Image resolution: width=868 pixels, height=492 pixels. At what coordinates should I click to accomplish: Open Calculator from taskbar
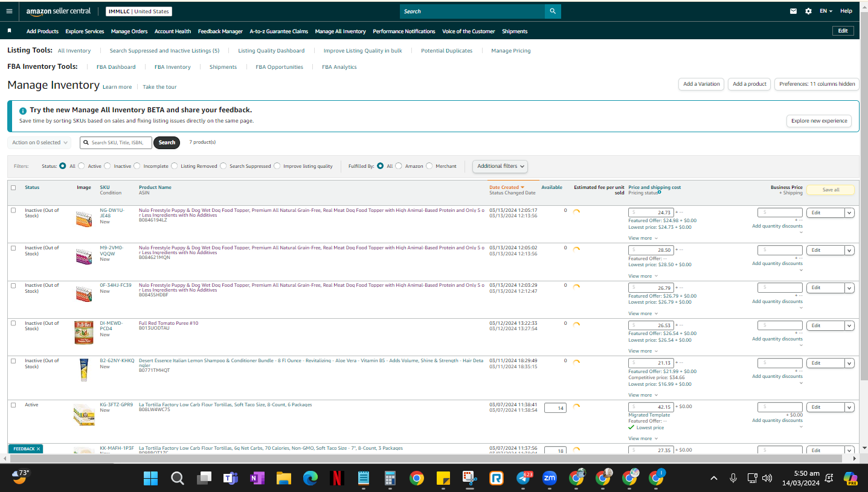(x=390, y=479)
